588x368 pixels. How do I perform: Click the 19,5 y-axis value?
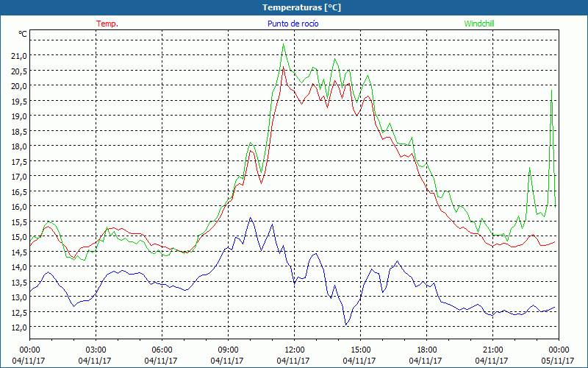click(x=20, y=101)
